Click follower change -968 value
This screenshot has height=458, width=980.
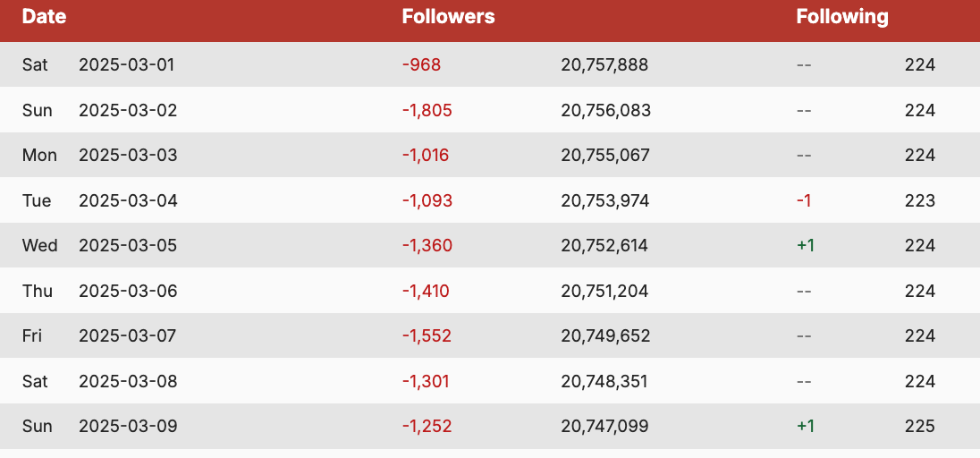421,64
